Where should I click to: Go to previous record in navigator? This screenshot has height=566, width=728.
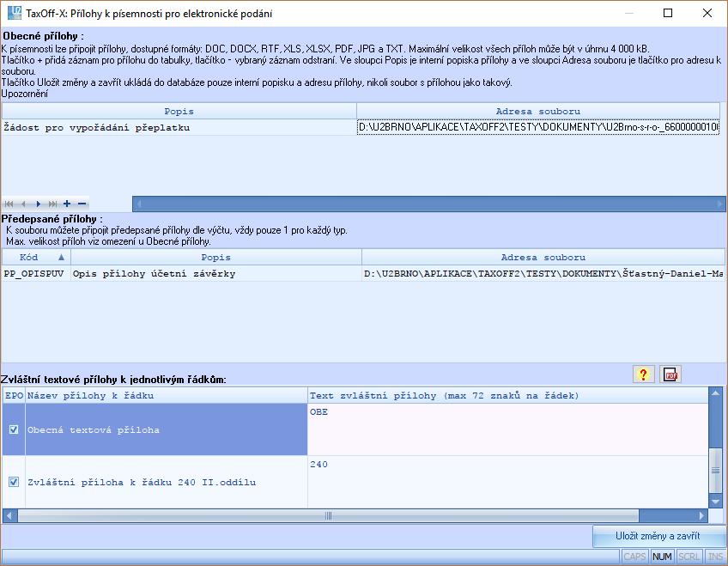click(23, 204)
